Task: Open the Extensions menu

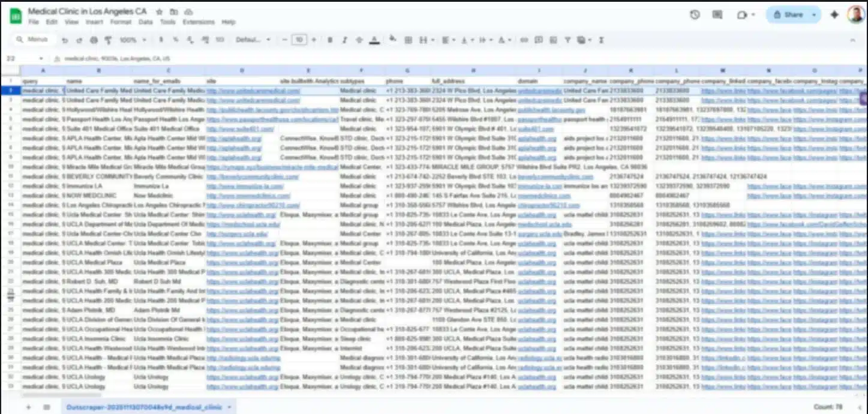Action: coord(198,22)
